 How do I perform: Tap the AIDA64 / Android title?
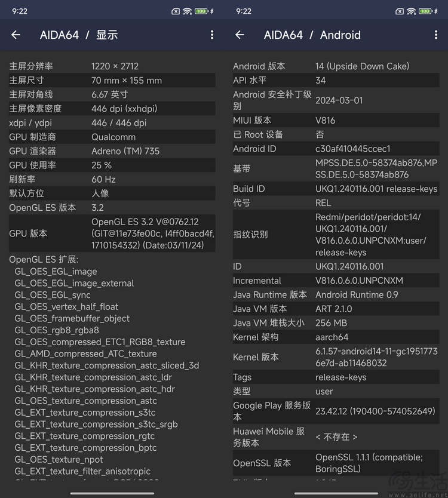click(312, 35)
